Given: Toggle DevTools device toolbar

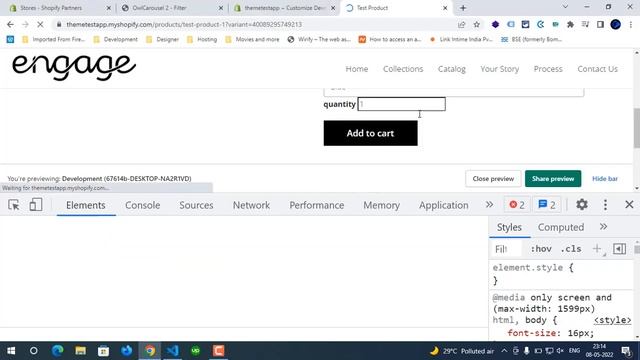Looking at the screenshot, I should pos(36,205).
